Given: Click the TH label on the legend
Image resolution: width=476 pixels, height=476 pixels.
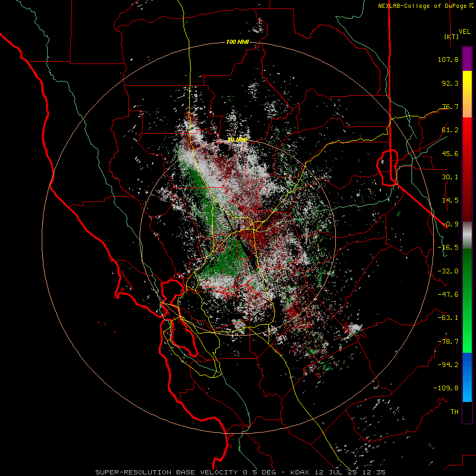Looking at the screenshot, I should point(454,412).
